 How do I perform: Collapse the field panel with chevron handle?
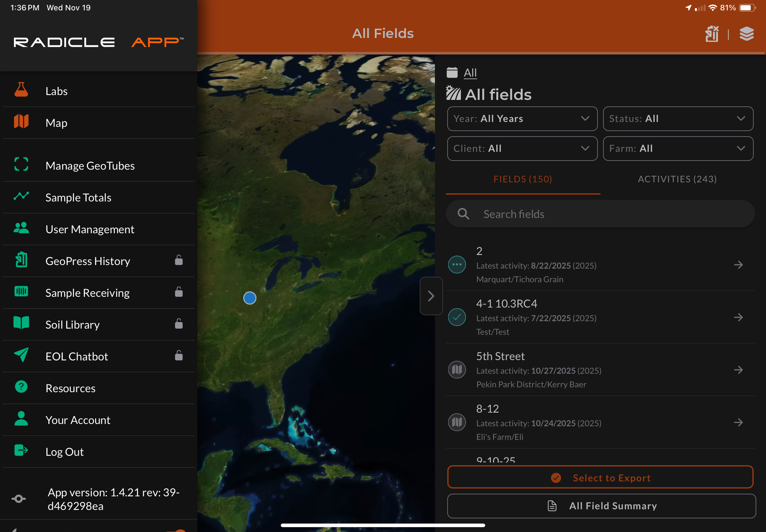[x=431, y=296]
